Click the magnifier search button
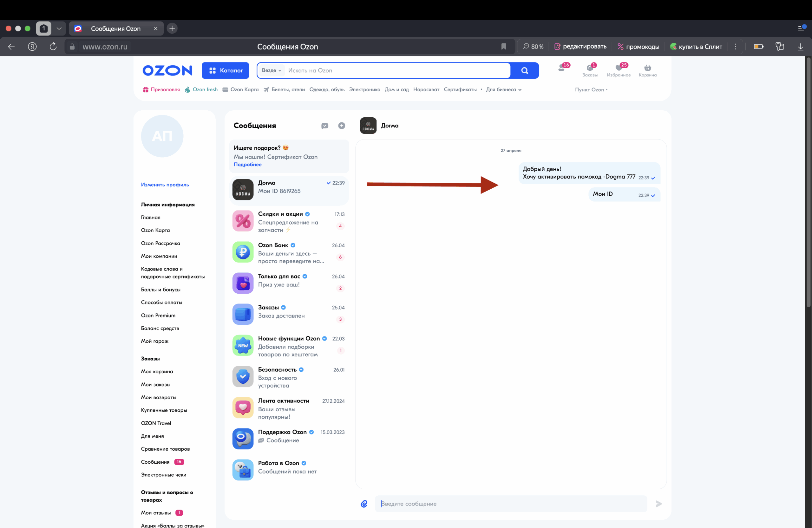The width and height of the screenshot is (812, 528). pos(525,71)
